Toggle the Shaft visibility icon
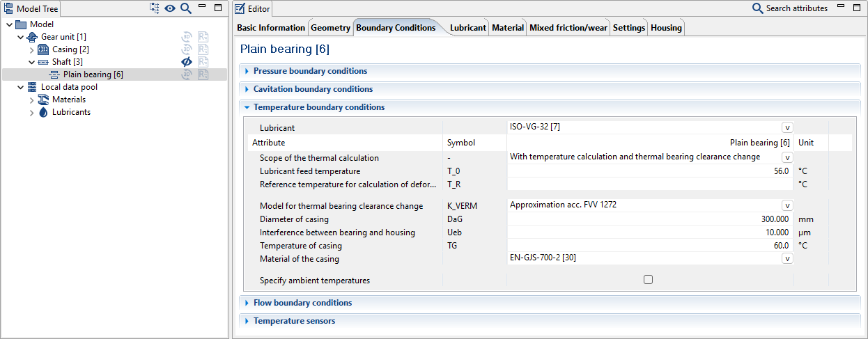Screen dimensions: 868x339 (x=187, y=62)
